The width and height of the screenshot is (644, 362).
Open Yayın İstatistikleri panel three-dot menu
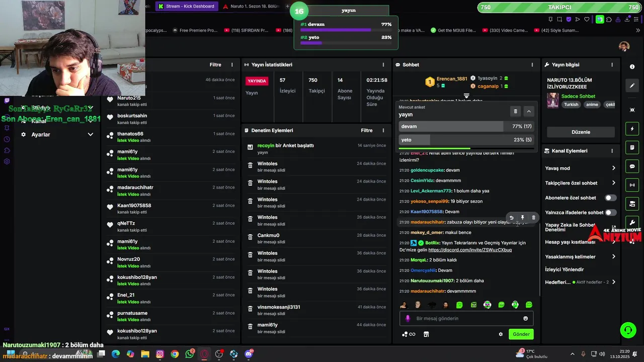pos(383,65)
